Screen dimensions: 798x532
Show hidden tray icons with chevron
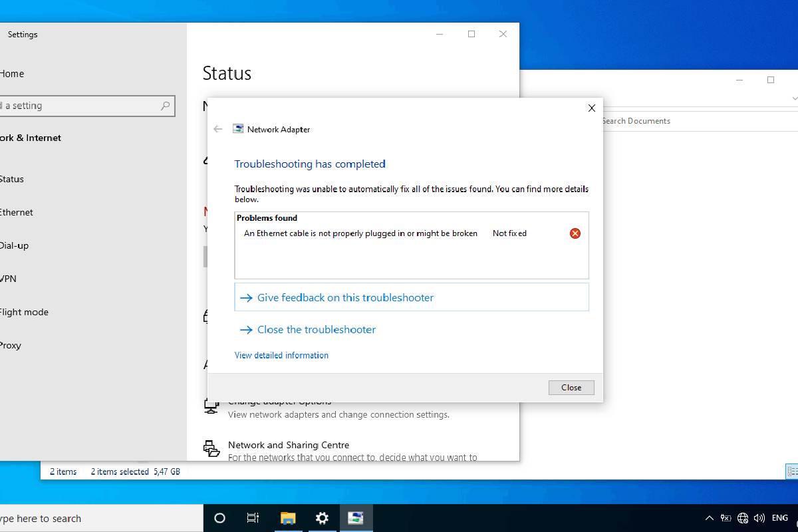tap(709, 518)
